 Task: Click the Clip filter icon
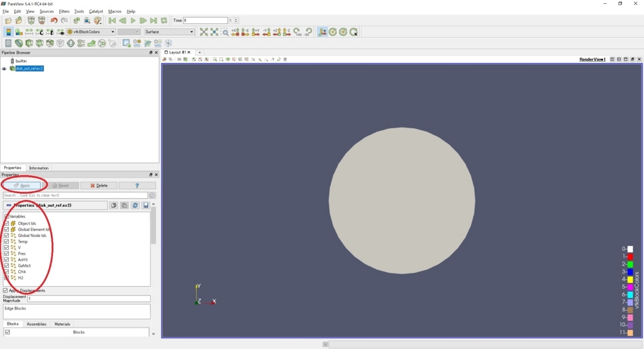29,43
